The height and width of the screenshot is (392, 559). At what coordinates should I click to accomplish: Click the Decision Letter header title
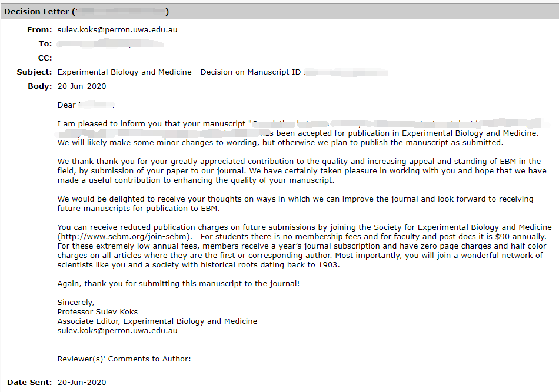coord(86,11)
